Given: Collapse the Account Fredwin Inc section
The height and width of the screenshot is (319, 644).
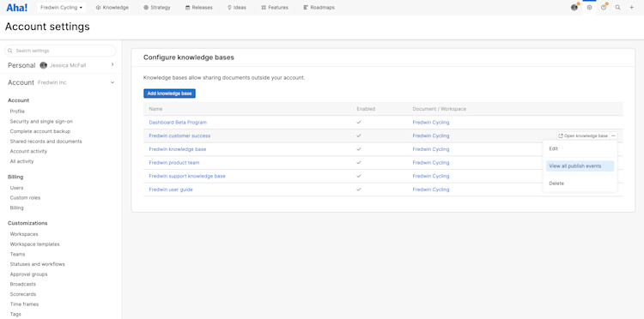Looking at the screenshot, I should click(x=112, y=82).
